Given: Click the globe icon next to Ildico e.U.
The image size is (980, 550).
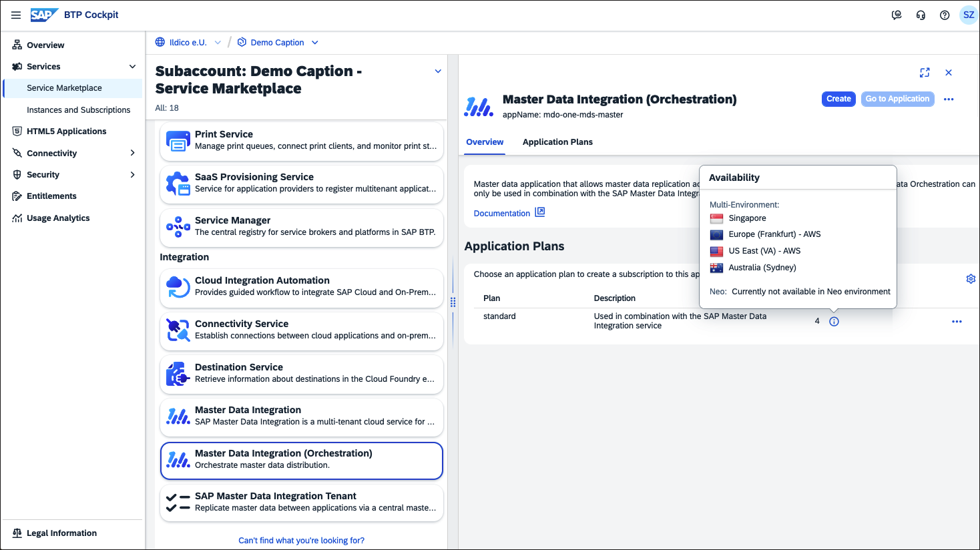Looking at the screenshot, I should [160, 42].
